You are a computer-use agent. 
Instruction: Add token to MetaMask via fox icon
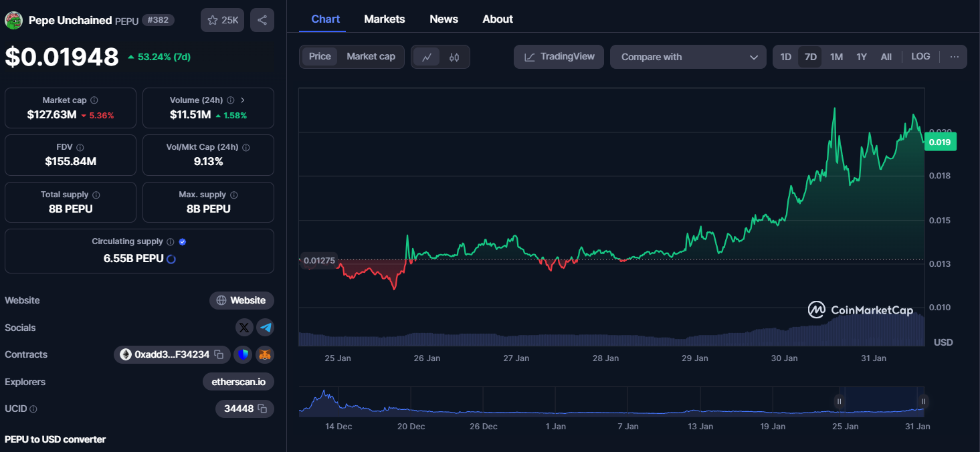266,354
